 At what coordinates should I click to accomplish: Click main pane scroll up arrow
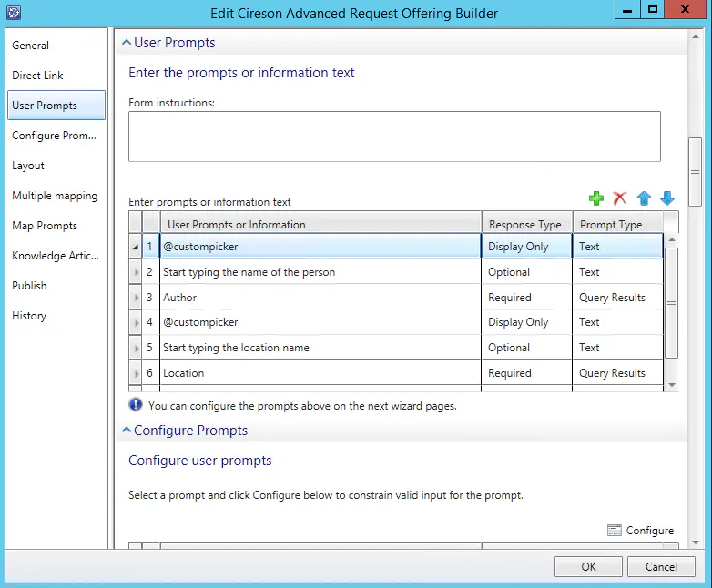point(695,36)
